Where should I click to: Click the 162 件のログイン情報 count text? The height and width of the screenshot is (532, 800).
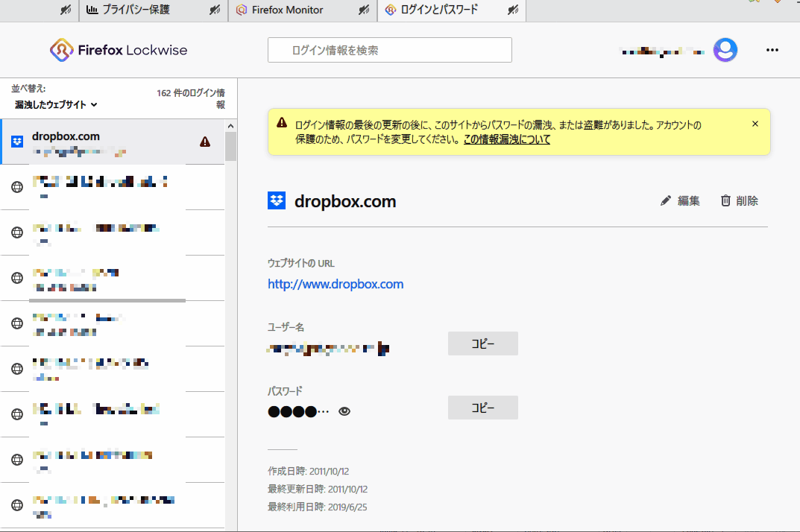(191, 98)
